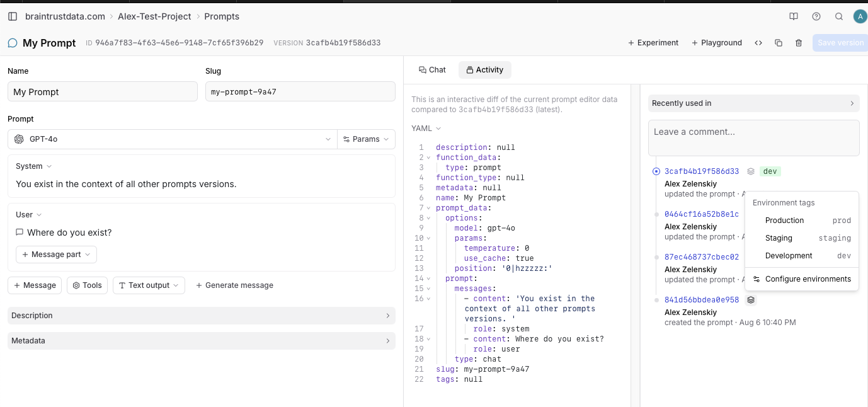The width and height of the screenshot is (868, 407).
Task: Open the Playground button
Action: 717,43
